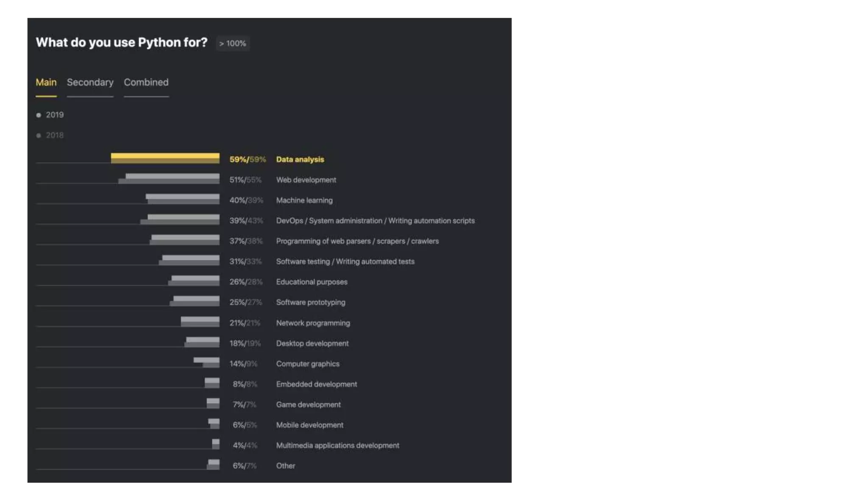
Task: Select the Data analysis label
Action: coord(300,160)
